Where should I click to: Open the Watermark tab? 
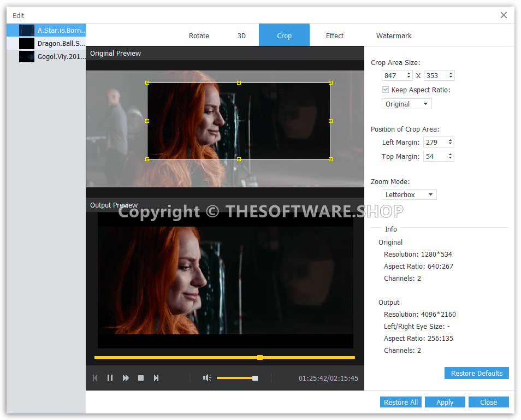pos(394,36)
